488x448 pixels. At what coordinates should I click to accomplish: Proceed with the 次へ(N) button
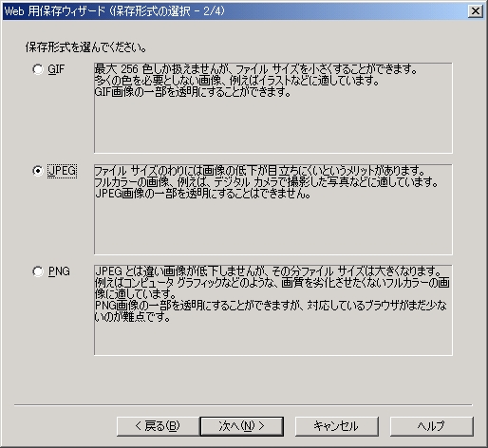(x=242, y=426)
